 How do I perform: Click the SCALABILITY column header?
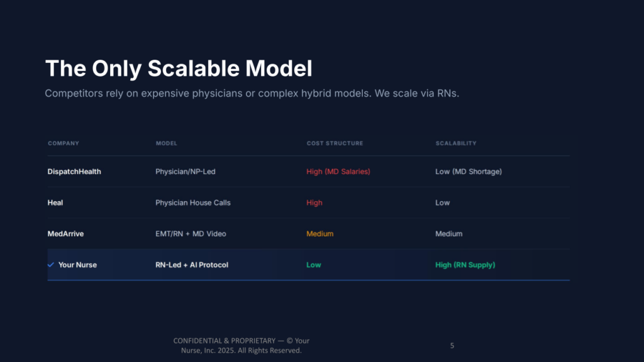pos(456,143)
